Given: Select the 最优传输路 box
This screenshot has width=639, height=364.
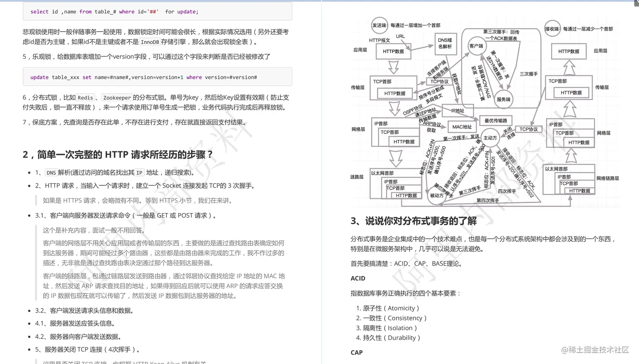Looking at the screenshot, I should [x=496, y=120].
